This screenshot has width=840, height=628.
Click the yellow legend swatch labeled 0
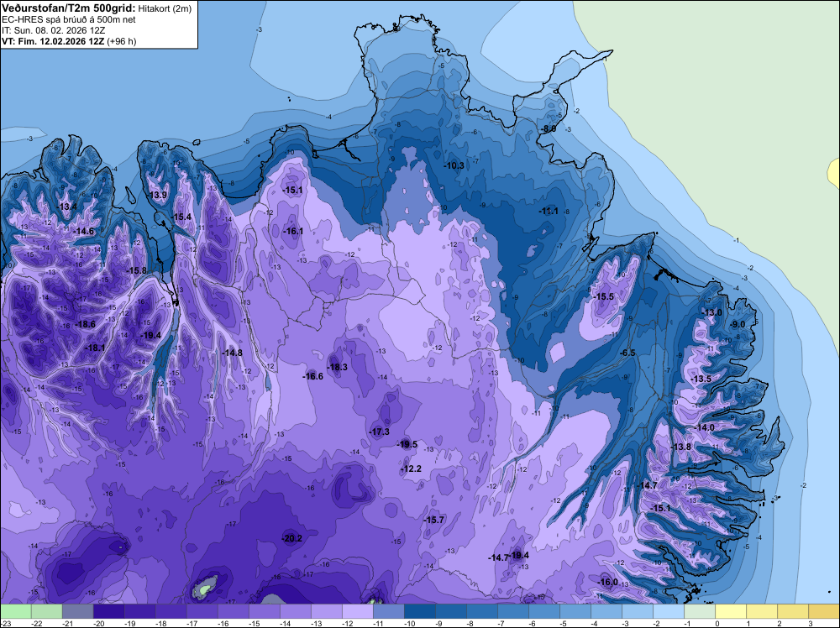pos(731,611)
